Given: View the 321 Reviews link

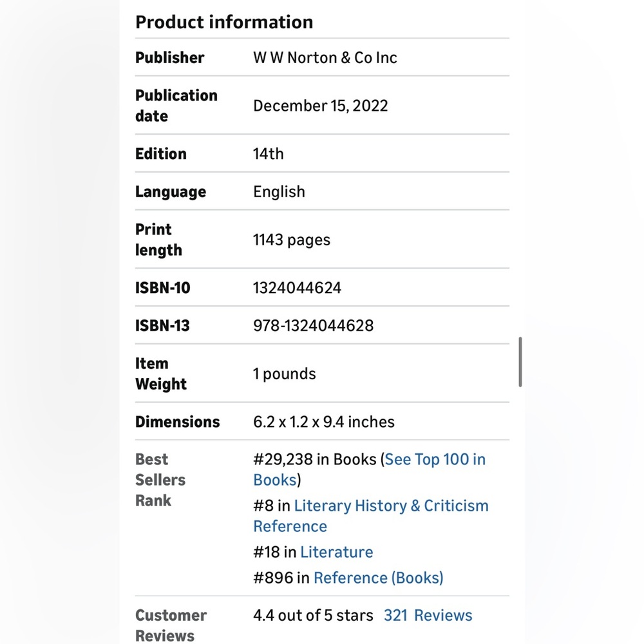Looking at the screenshot, I should tap(428, 616).
